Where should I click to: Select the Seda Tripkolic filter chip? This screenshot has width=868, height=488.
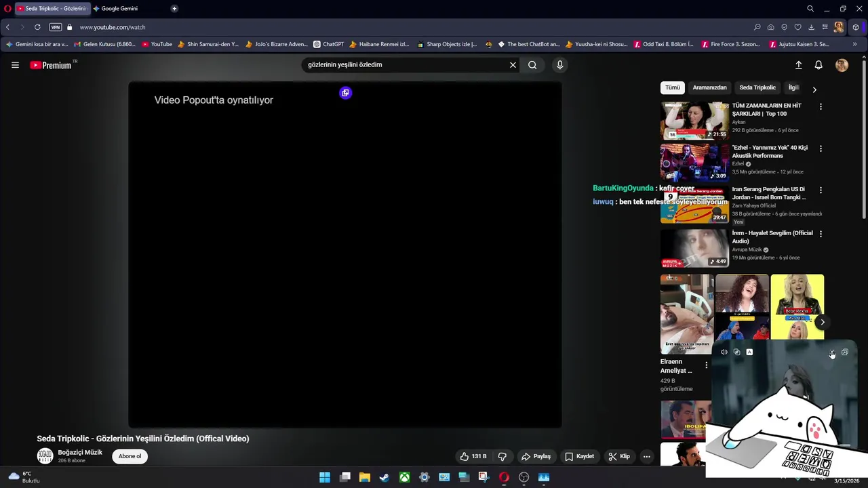(757, 87)
